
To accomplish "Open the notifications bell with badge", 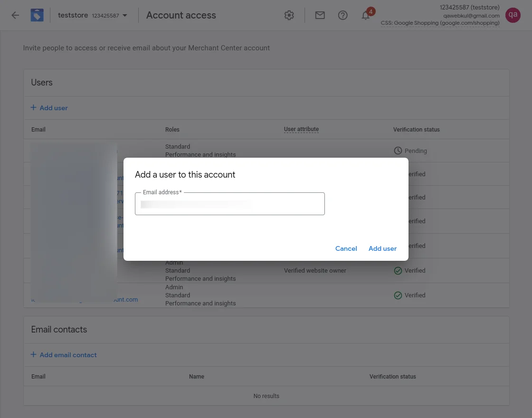I will tap(366, 15).
